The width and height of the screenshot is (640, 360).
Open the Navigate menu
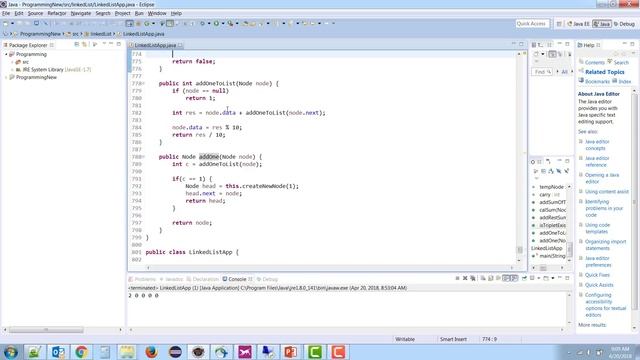tap(81, 13)
